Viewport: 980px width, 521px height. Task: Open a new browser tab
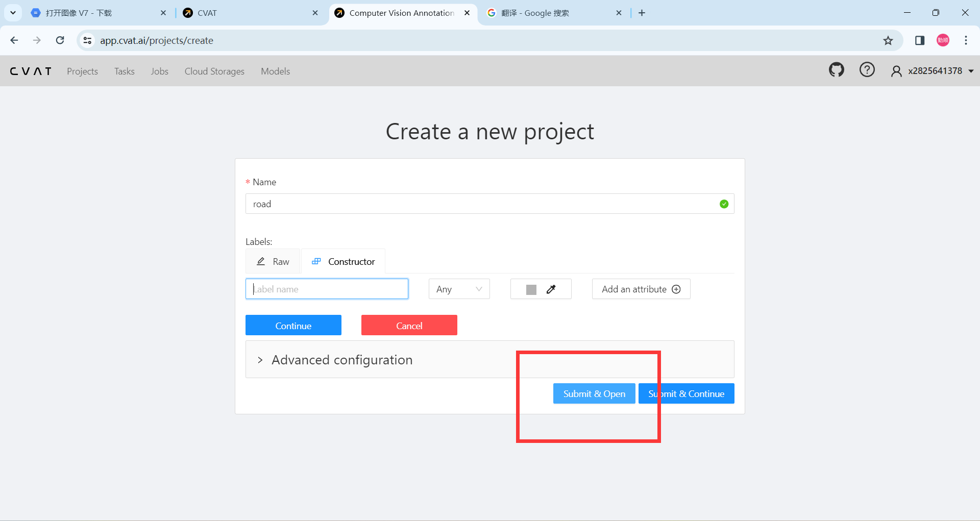[x=642, y=13]
